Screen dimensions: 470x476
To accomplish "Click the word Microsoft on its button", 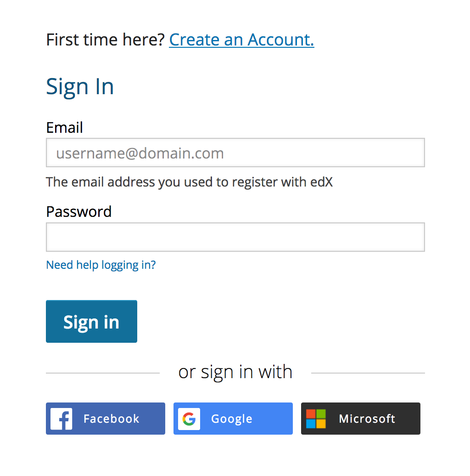I will pyautogui.click(x=367, y=419).
